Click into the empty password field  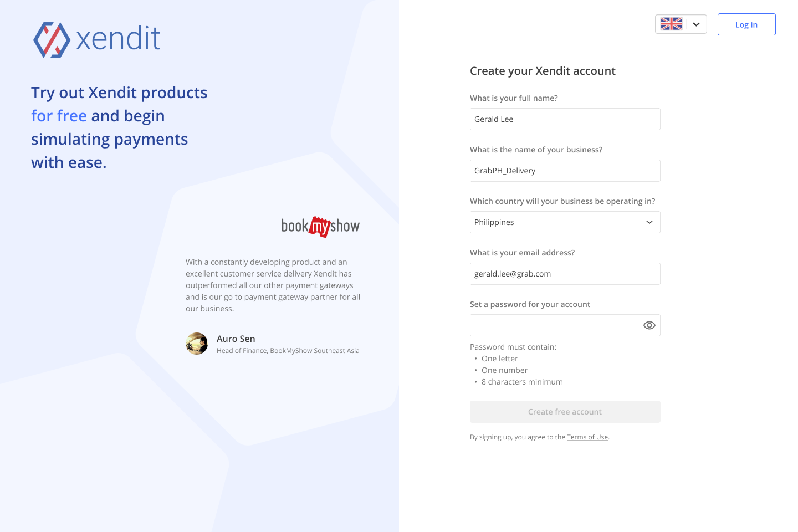coord(554,325)
